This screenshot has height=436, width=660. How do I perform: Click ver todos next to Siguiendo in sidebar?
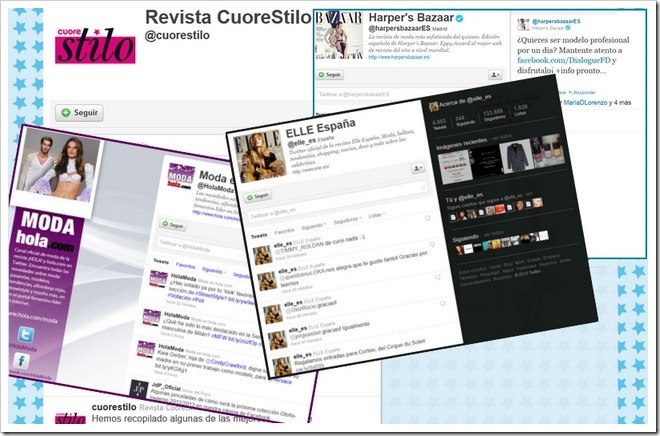pyautogui.click(x=494, y=234)
